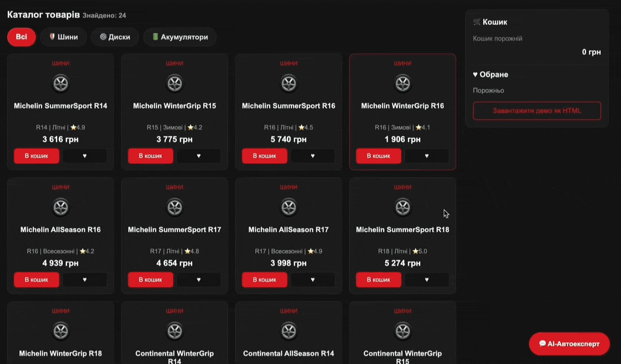
Task: Click the wheel icon of Michelin SummerSport R17
Action: pos(175,207)
